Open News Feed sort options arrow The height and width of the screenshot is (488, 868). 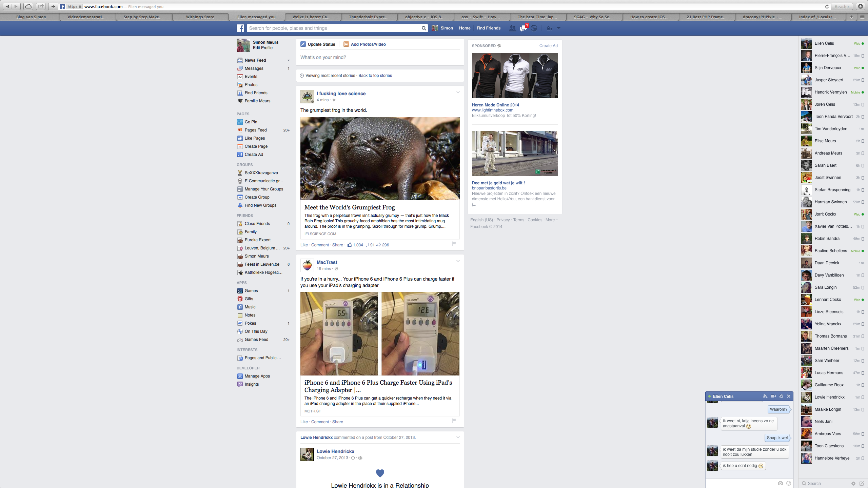(x=289, y=60)
